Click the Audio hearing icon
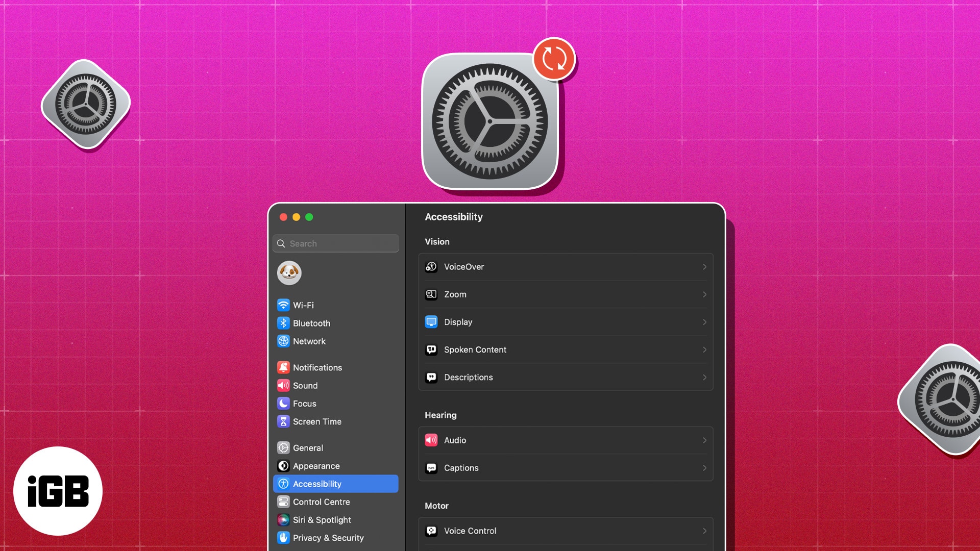980x551 pixels. click(x=431, y=440)
